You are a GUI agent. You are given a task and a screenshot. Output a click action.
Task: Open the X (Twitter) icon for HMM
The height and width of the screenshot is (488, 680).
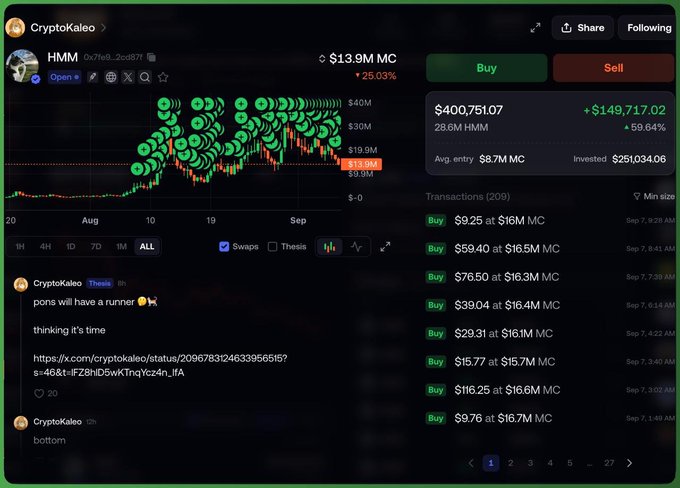click(128, 77)
